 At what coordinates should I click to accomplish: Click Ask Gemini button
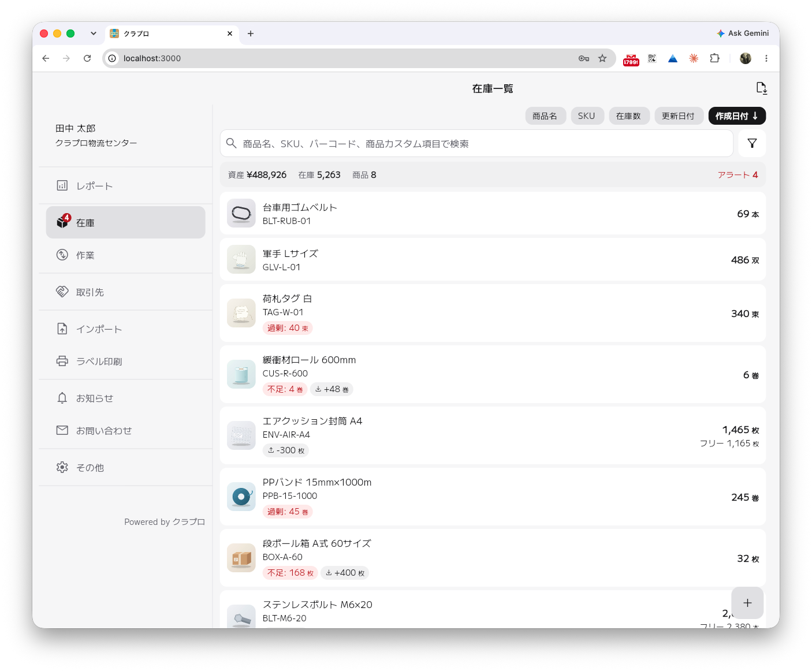coord(743,33)
